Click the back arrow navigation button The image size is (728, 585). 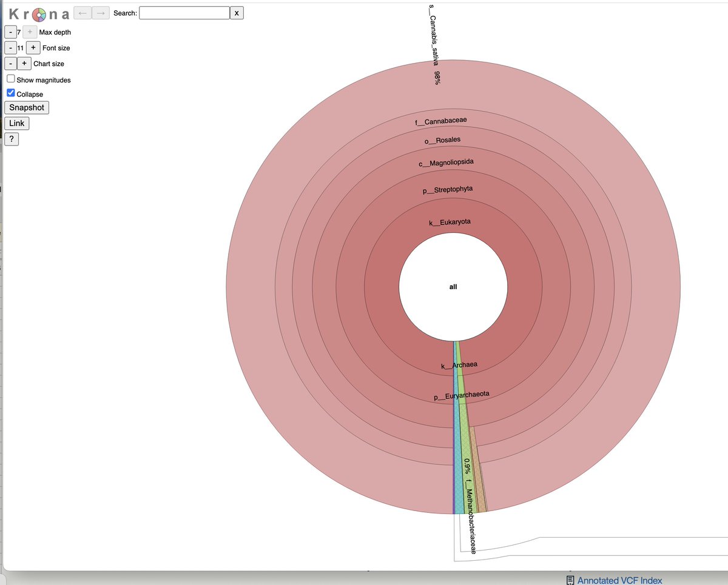(x=82, y=13)
